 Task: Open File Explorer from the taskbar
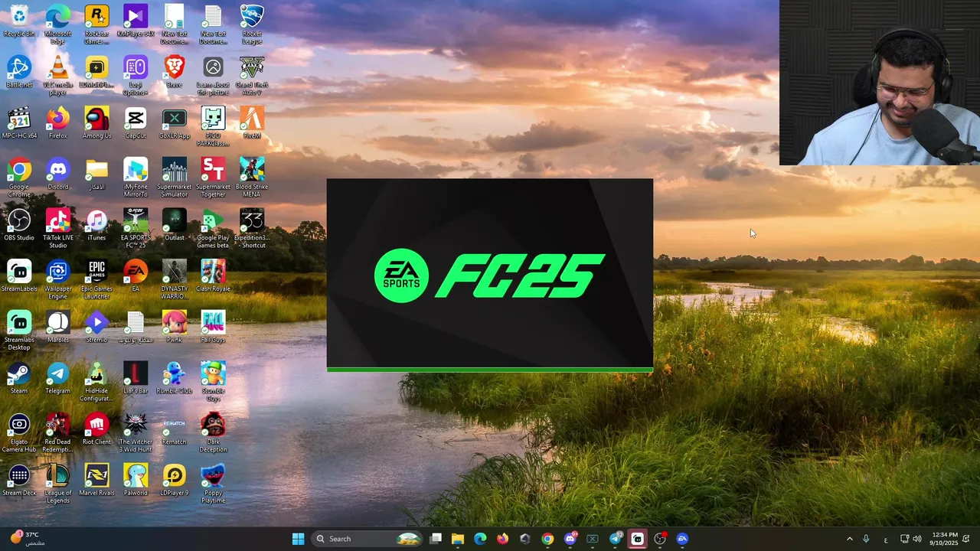pyautogui.click(x=458, y=539)
